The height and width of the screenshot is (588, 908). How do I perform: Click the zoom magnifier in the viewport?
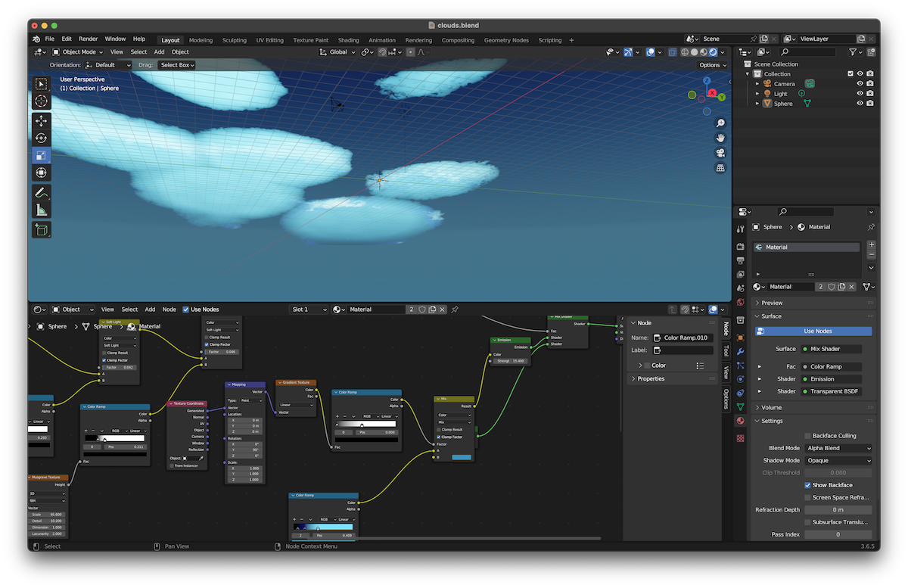pyautogui.click(x=720, y=123)
